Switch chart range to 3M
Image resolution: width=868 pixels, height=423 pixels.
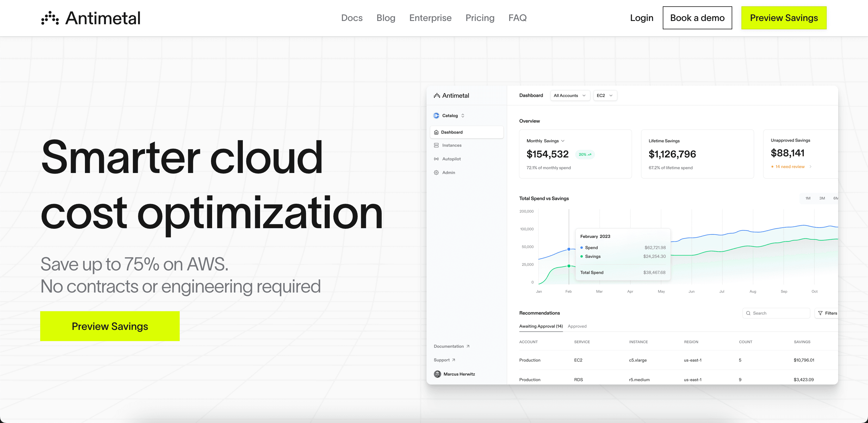tap(822, 198)
